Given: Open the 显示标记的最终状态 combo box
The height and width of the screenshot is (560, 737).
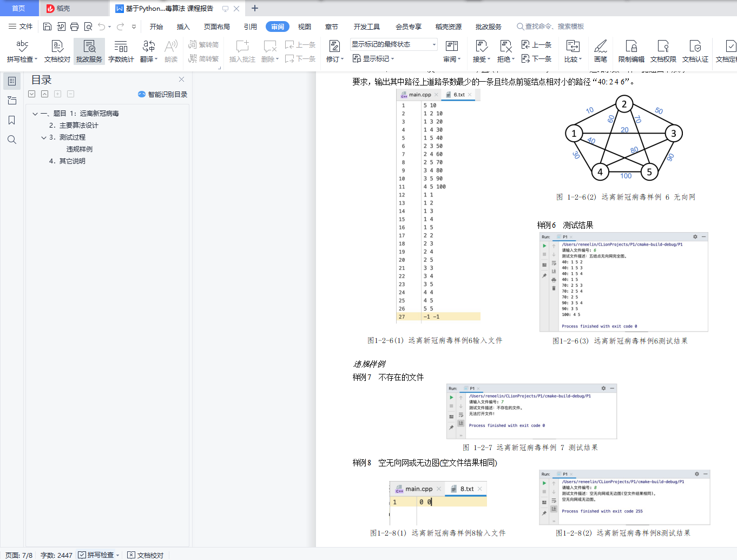Looking at the screenshot, I should [x=393, y=44].
